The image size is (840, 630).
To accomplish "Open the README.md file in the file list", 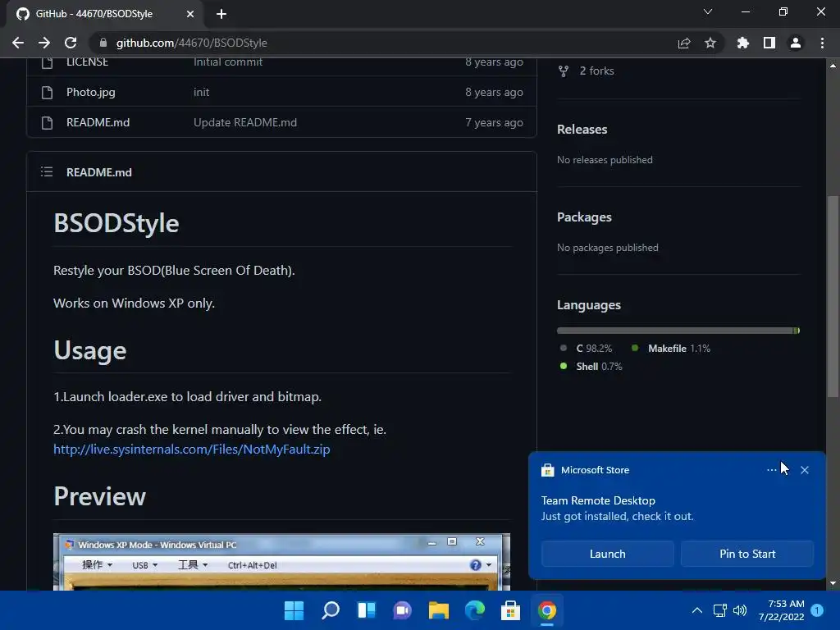I will tap(98, 123).
